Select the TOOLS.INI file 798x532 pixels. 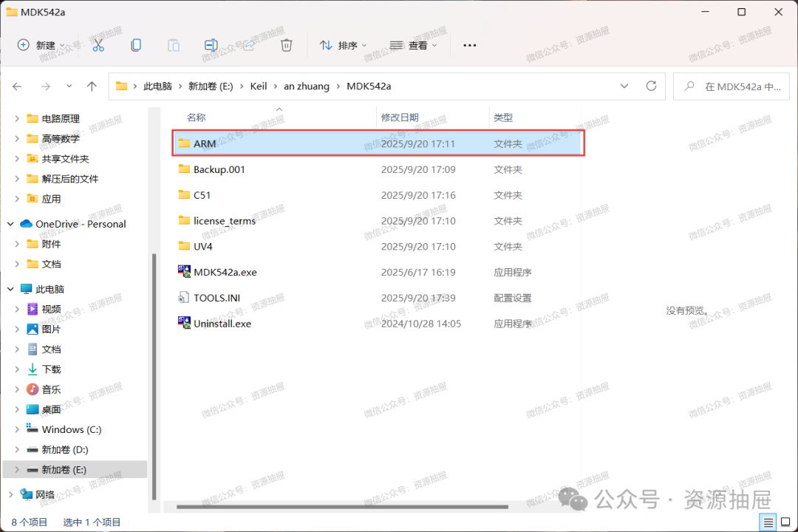(x=378, y=298)
